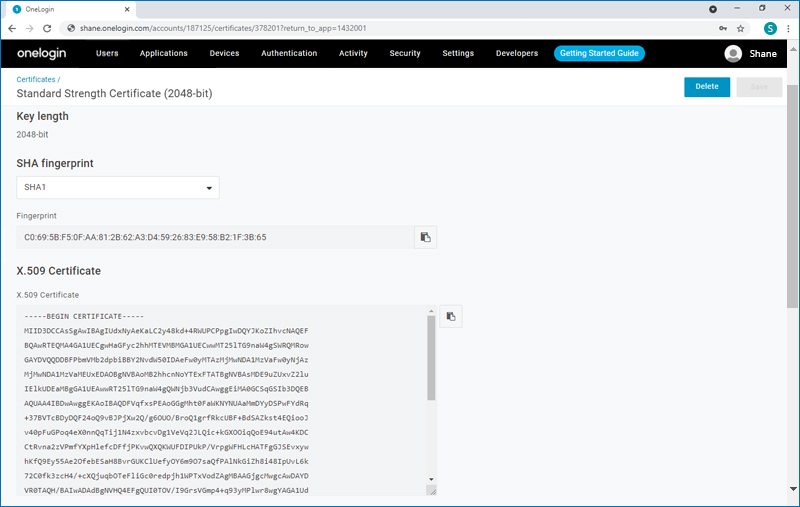Open the Developers menu
The height and width of the screenshot is (507, 800).
(517, 53)
